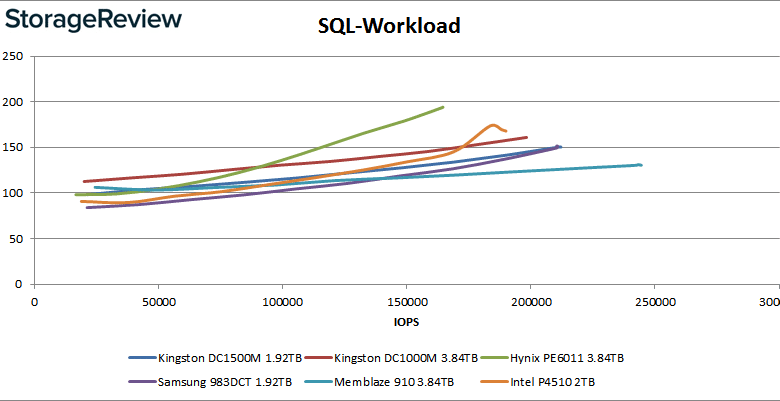
Task: Click the orange Intel P4510 legend line
Action: pos(493,382)
